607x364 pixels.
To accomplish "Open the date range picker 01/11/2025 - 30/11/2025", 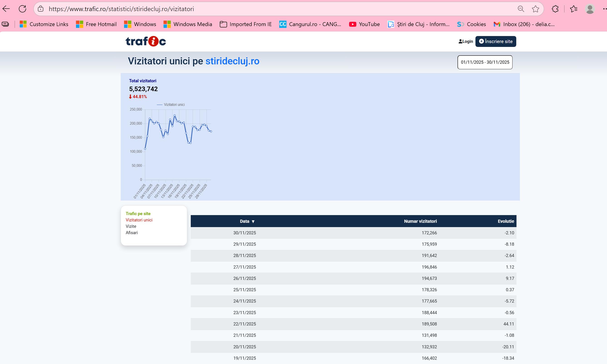I will (485, 62).
